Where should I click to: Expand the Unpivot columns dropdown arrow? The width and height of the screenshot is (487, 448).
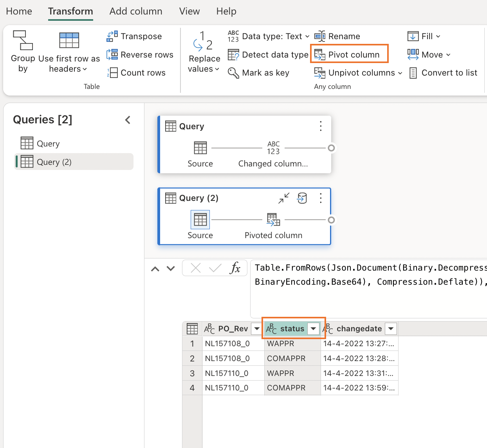pyautogui.click(x=400, y=73)
